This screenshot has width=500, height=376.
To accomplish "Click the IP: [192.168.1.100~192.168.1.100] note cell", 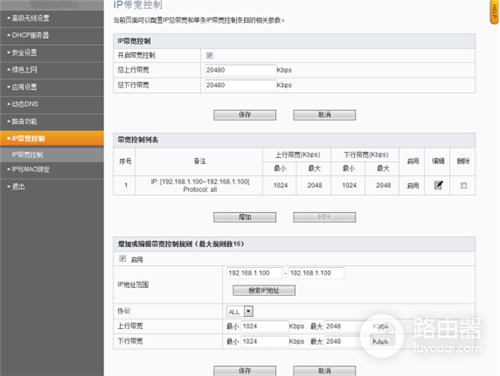I will (x=200, y=185).
